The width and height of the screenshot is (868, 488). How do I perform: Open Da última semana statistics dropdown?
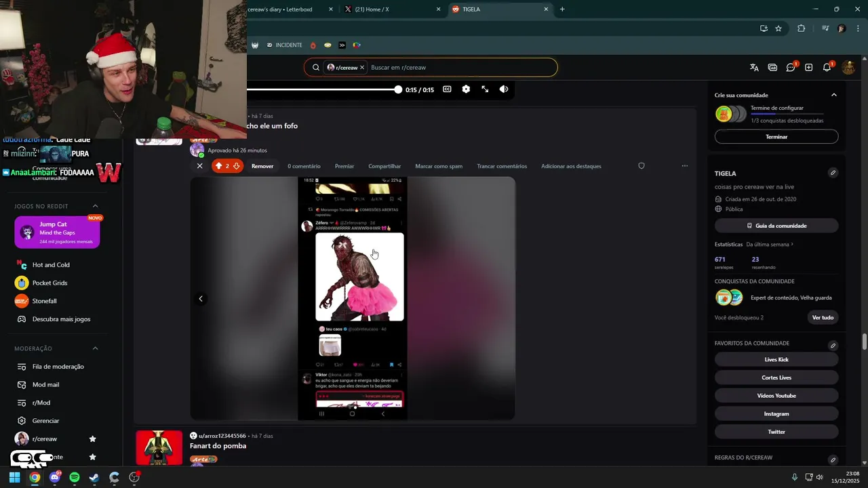[x=770, y=244]
